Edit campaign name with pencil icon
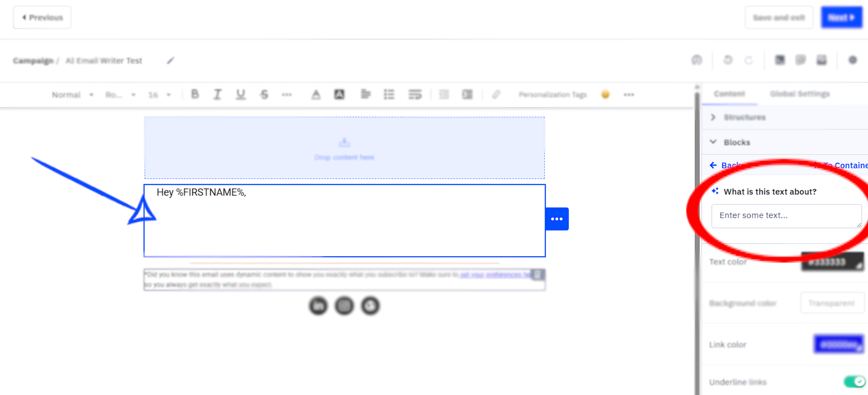 click(170, 61)
